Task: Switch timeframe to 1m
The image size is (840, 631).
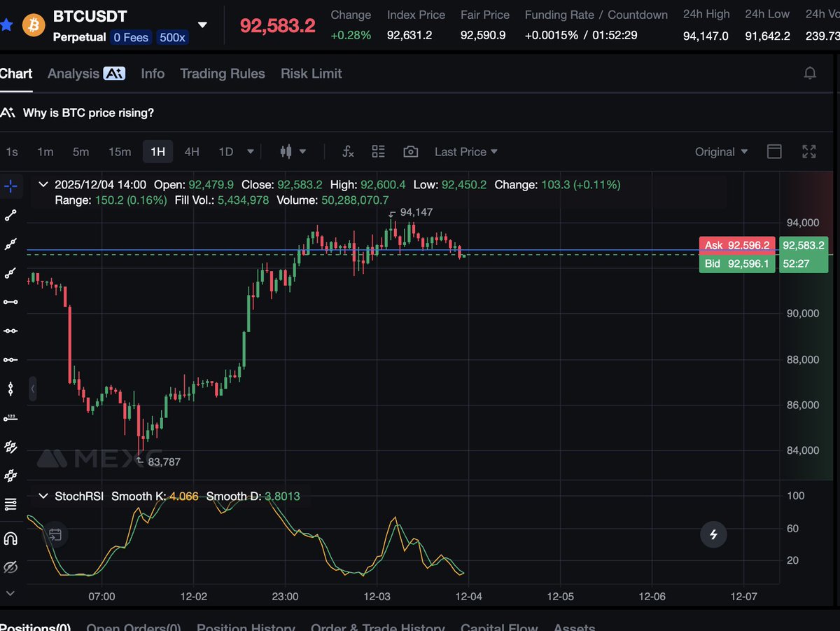Action: click(45, 151)
